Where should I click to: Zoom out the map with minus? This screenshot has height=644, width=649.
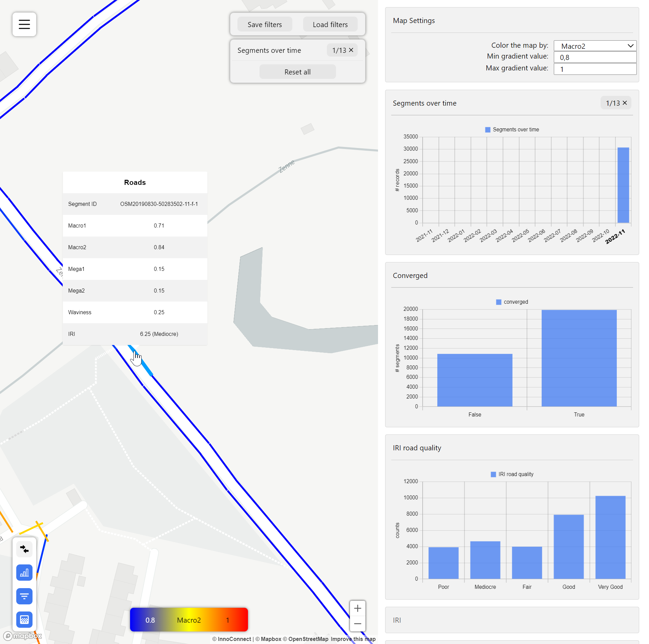357,624
